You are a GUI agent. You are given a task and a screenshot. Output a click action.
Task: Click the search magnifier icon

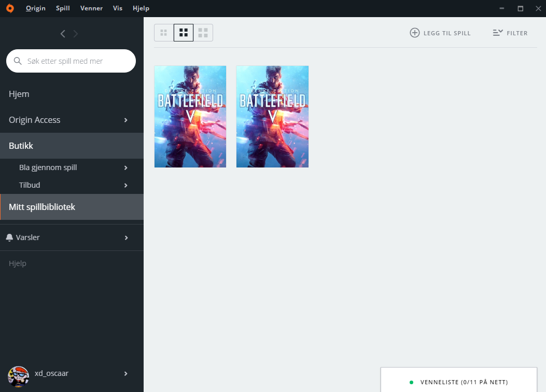pyautogui.click(x=18, y=61)
